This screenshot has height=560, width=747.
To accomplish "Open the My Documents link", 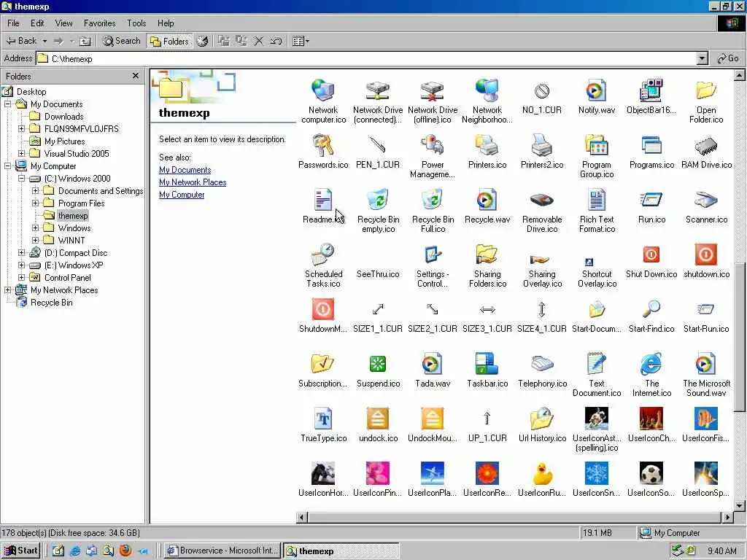I will 185,170.
